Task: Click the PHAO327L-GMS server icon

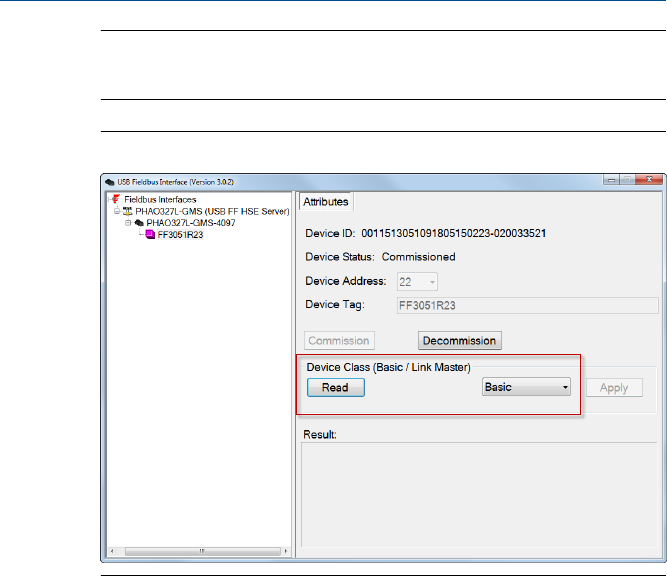Action: [128, 211]
